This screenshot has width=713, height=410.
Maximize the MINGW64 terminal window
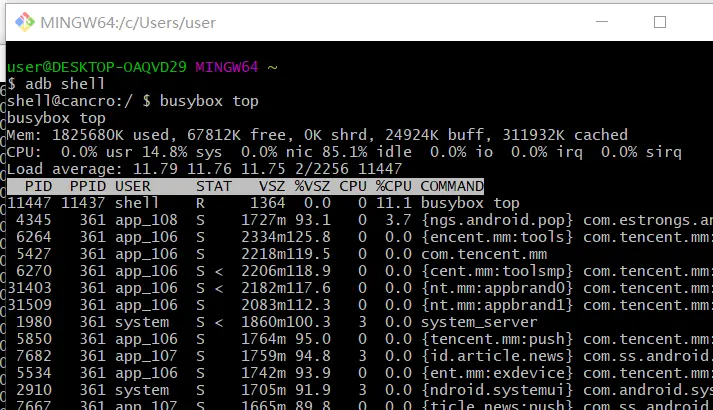point(660,22)
